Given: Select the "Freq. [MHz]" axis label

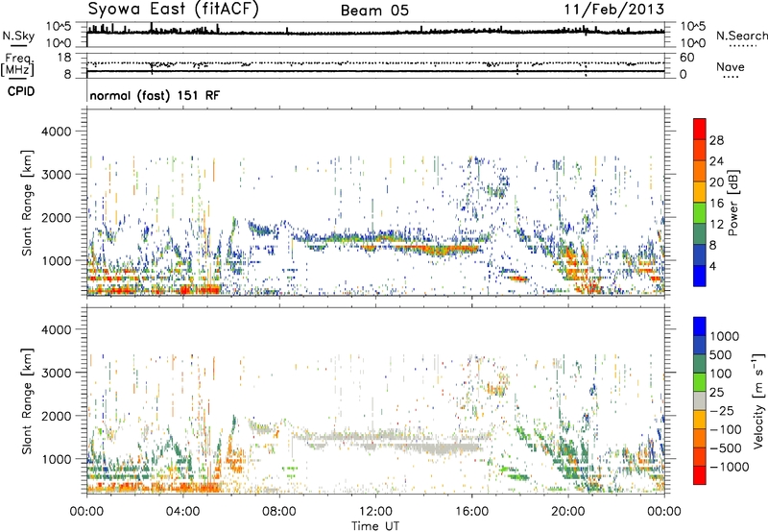Looking at the screenshot, I should coord(18,64).
